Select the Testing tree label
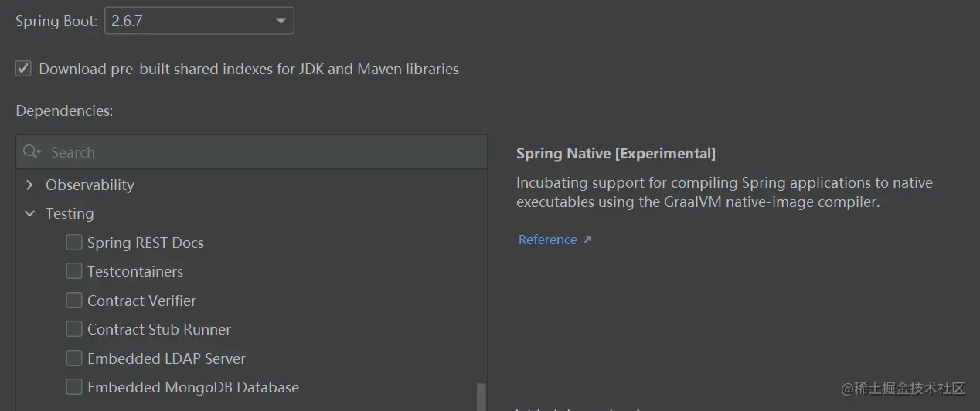Screen dimensions: 980x411 click(x=70, y=214)
